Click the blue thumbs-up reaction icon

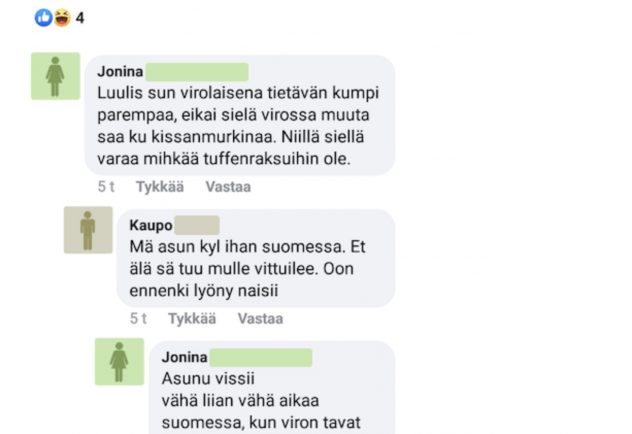(43, 18)
